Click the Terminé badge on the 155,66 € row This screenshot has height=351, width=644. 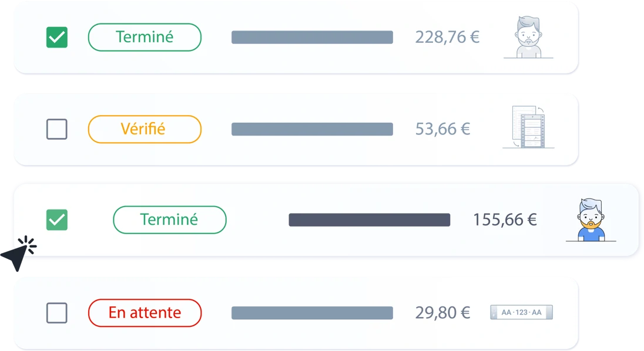coord(170,220)
